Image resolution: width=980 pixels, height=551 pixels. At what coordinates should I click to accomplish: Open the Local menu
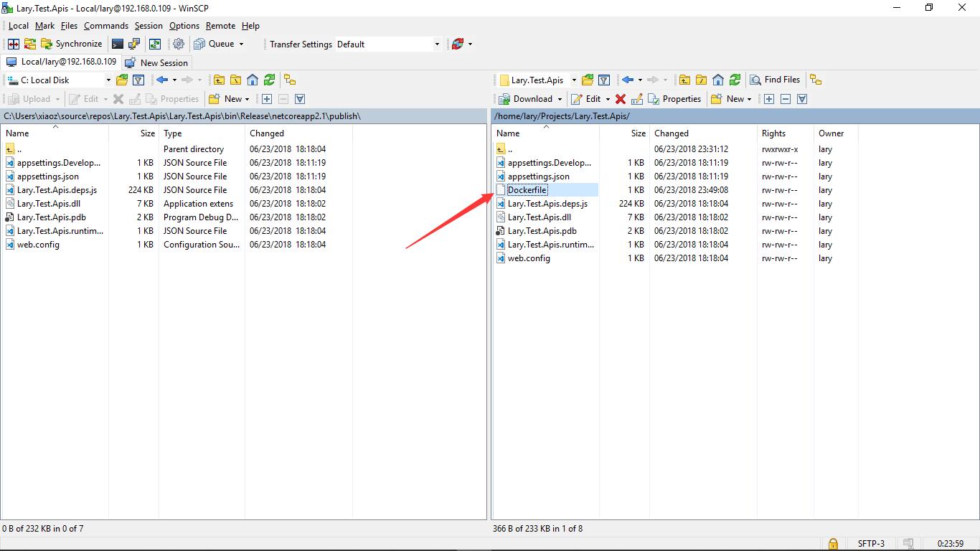point(19,26)
